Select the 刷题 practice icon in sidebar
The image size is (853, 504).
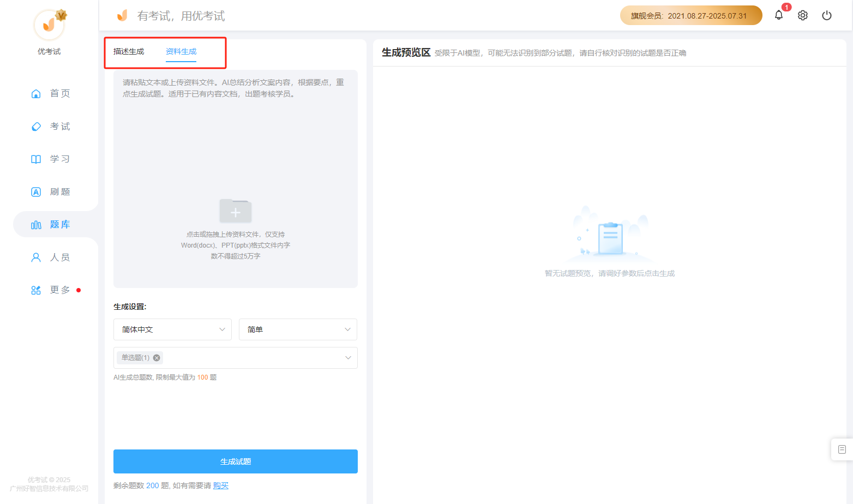click(x=36, y=192)
